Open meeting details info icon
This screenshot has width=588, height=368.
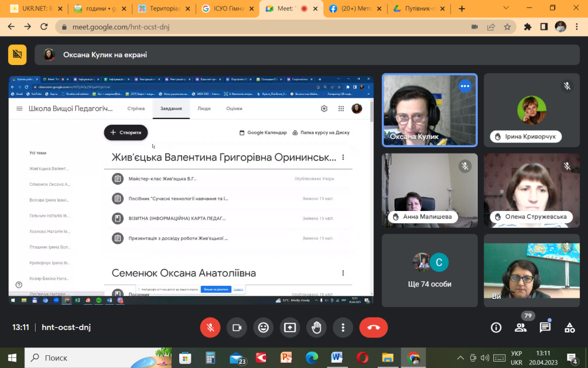[x=496, y=328]
